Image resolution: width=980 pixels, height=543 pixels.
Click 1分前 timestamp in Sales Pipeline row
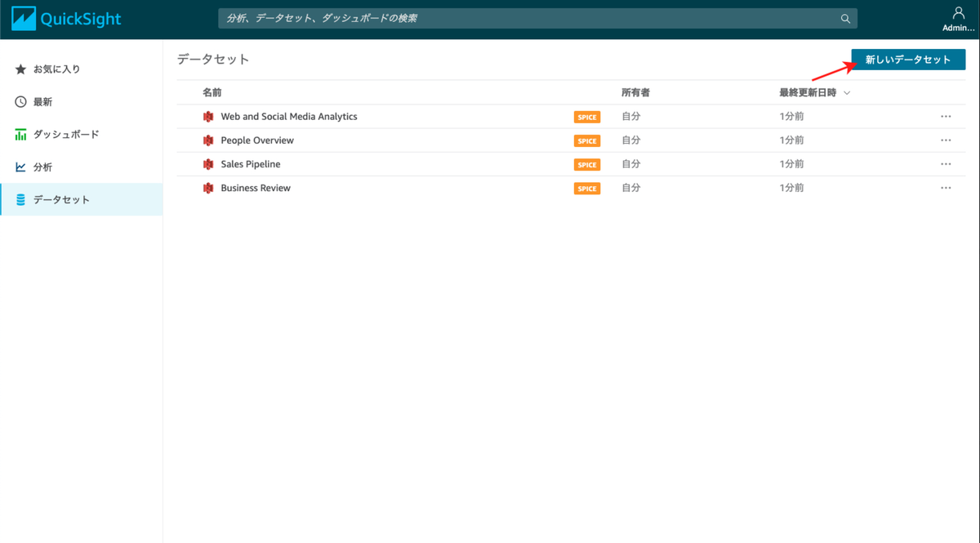point(791,164)
